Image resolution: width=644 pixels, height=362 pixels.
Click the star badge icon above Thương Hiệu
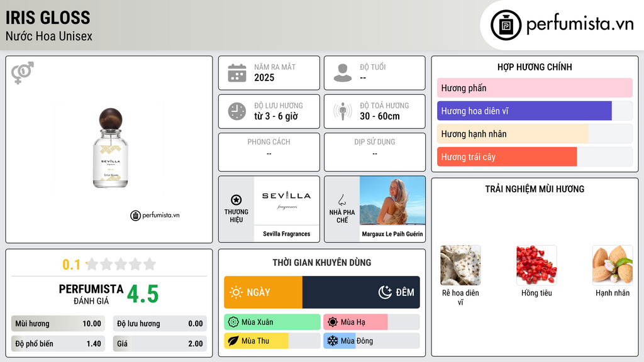[236, 200]
